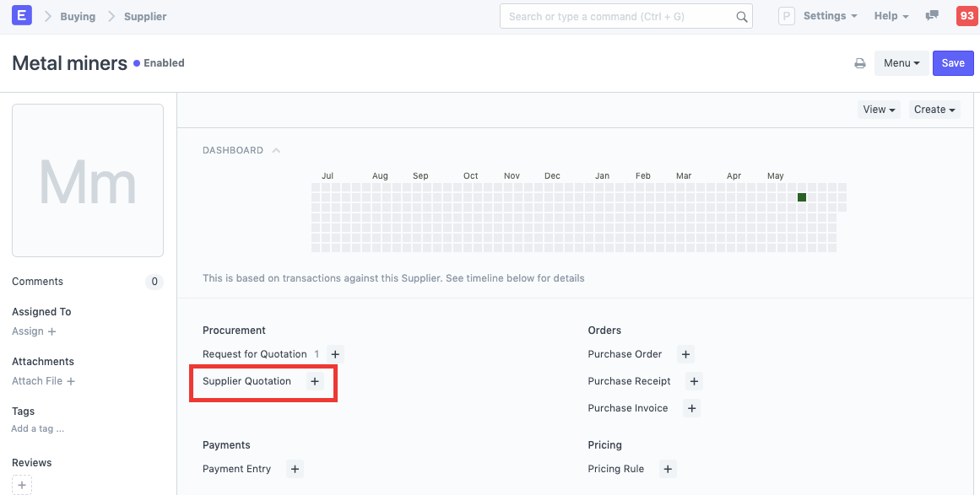Click the dark green heatmap cell in May
Image resolution: width=980 pixels, height=495 pixels.
click(802, 197)
